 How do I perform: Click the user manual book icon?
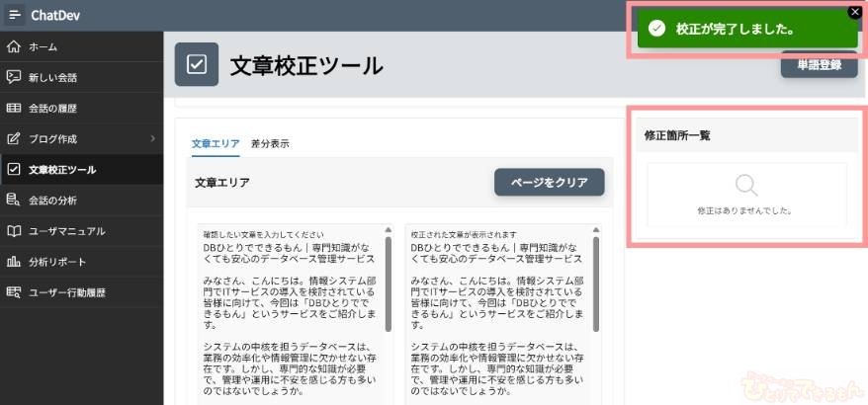[x=14, y=231]
